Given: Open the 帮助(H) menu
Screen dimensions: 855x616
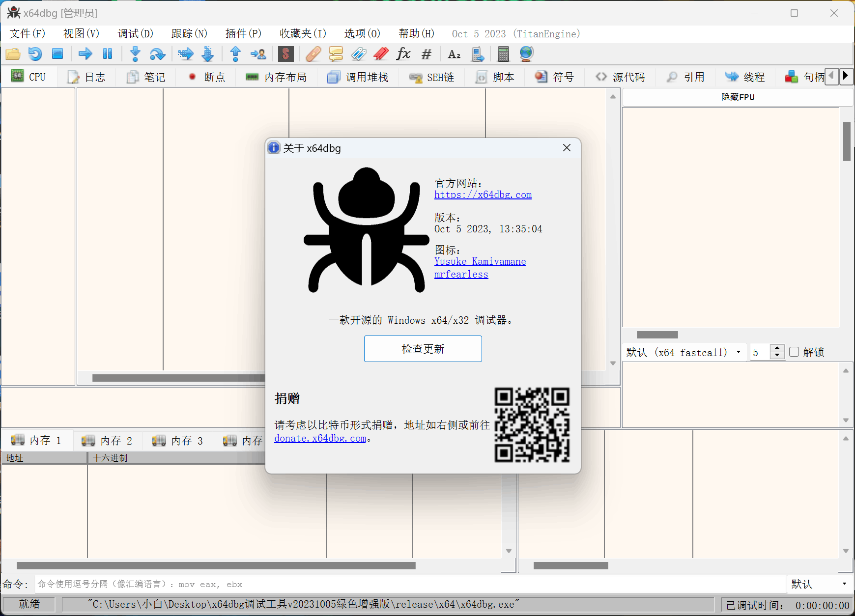Looking at the screenshot, I should pyautogui.click(x=416, y=33).
